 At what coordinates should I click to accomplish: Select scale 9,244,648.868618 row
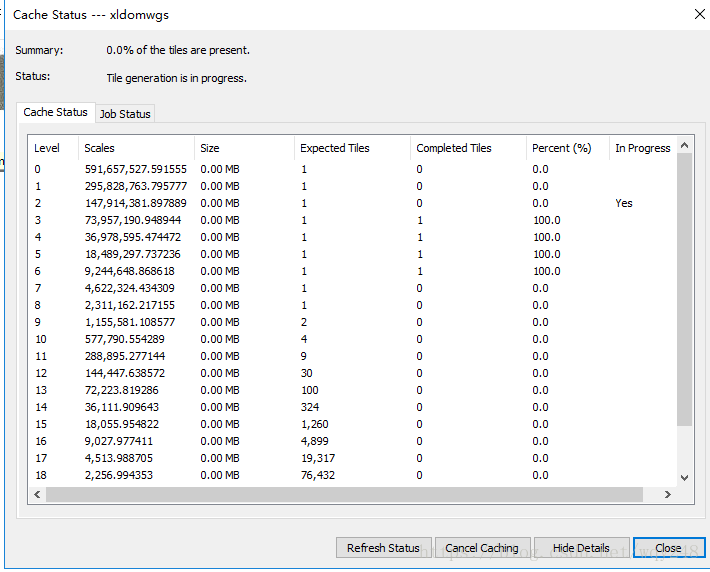(352, 271)
